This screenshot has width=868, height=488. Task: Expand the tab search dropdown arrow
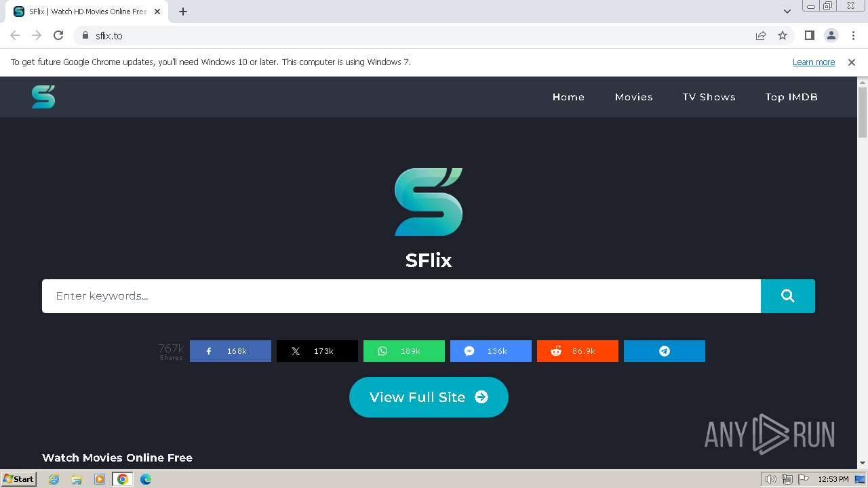(787, 12)
